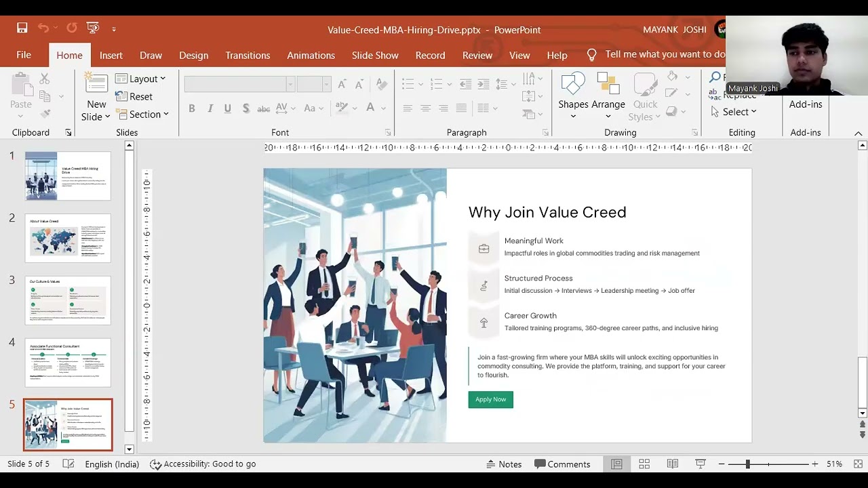The image size is (868, 488).
Task: Toggle Italic formatting
Action: 210,108
